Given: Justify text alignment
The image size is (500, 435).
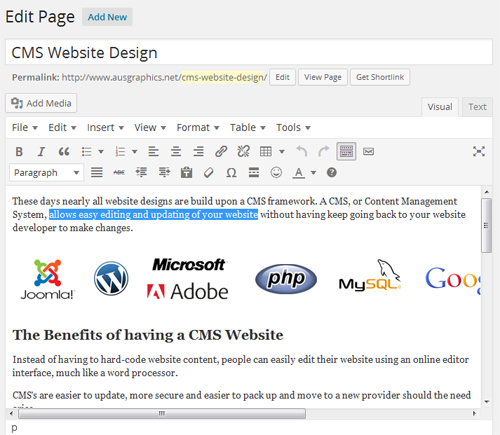Looking at the screenshot, I should (97, 173).
